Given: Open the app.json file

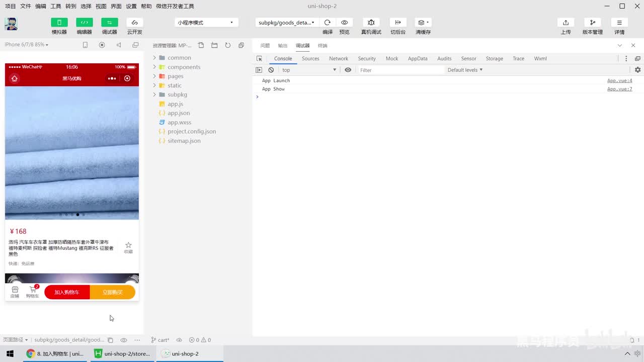Looking at the screenshot, I should 179,113.
